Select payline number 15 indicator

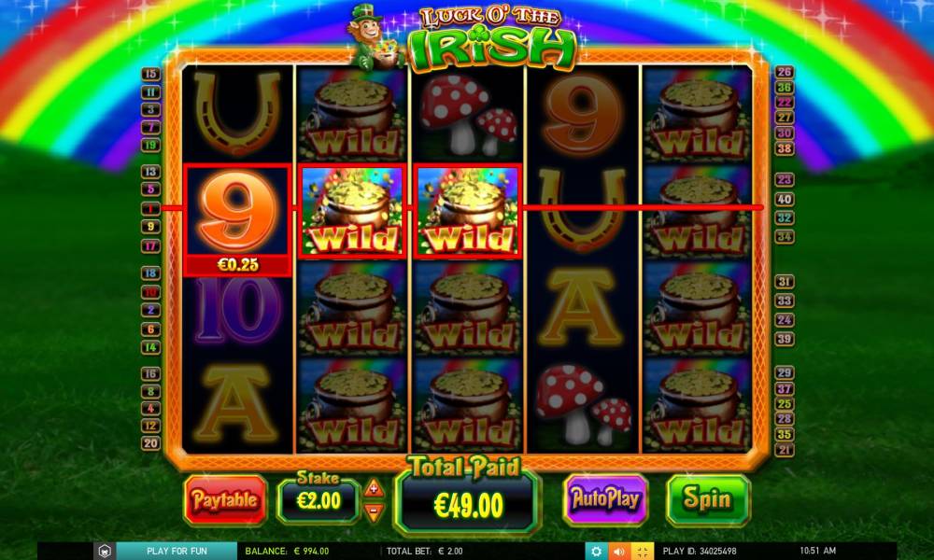[150, 74]
